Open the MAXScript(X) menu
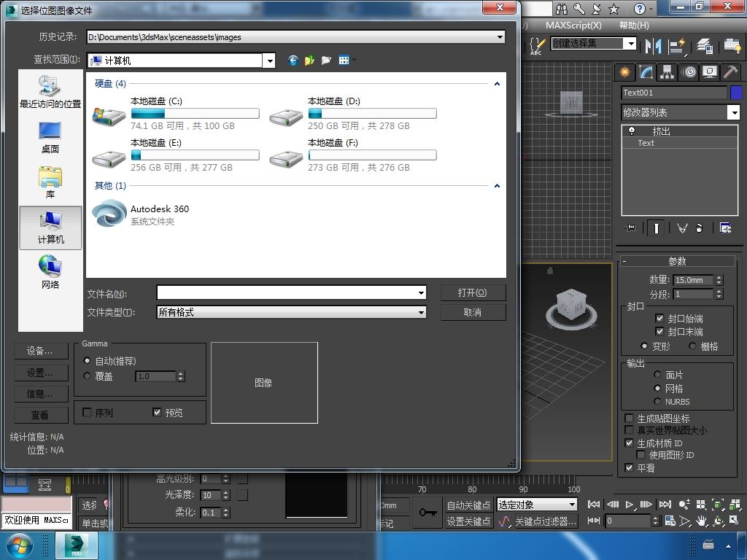 pyautogui.click(x=573, y=26)
